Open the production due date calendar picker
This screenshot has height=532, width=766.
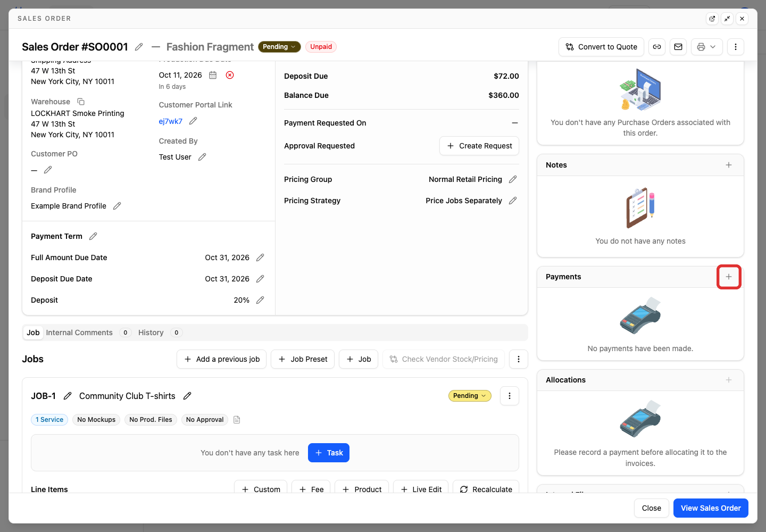point(213,75)
